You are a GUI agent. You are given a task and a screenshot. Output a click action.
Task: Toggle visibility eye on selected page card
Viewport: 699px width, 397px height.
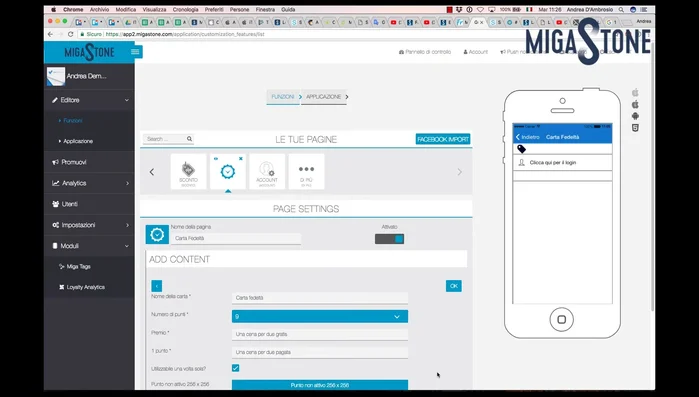(x=216, y=158)
